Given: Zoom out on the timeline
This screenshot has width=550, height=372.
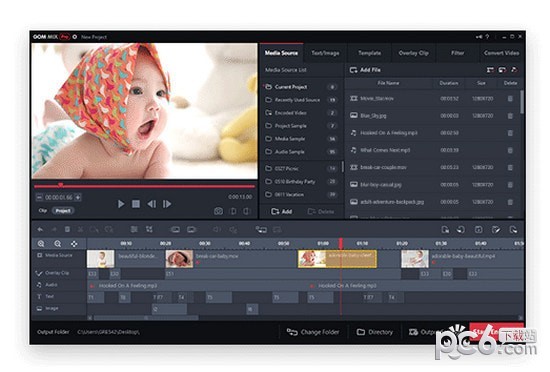Looking at the screenshot, I should (x=58, y=244).
